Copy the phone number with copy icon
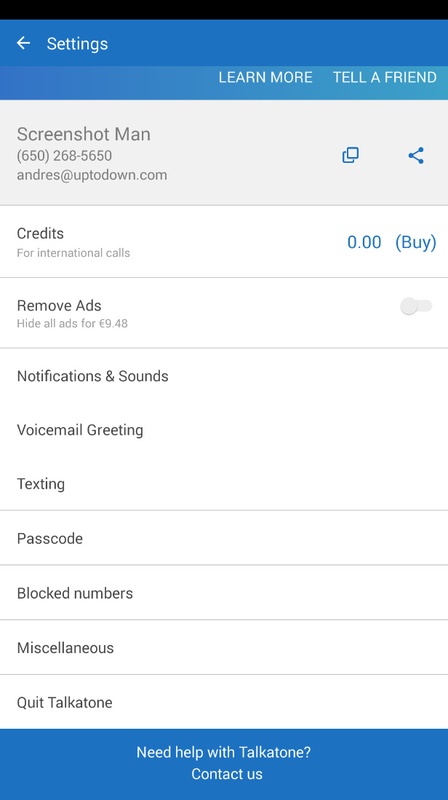 click(351, 155)
